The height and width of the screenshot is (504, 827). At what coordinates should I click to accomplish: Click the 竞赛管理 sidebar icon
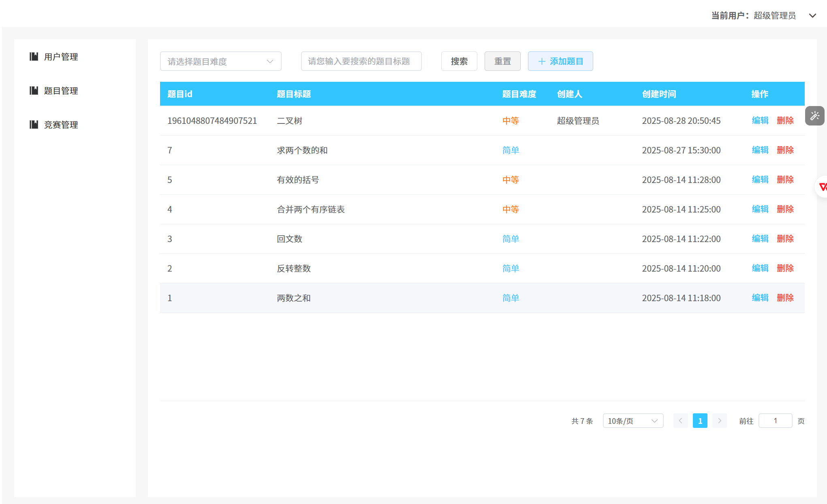click(x=34, y=125)
